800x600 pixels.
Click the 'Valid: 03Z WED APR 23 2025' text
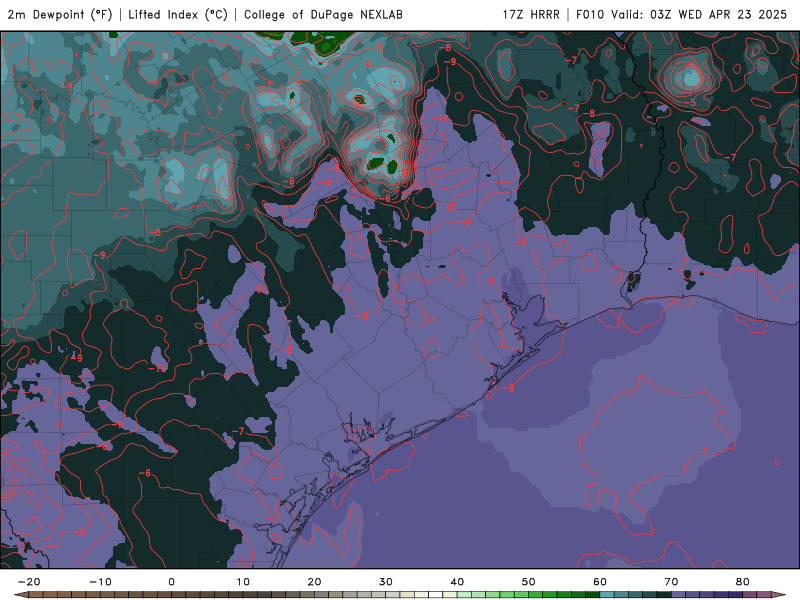coord(699,14)
